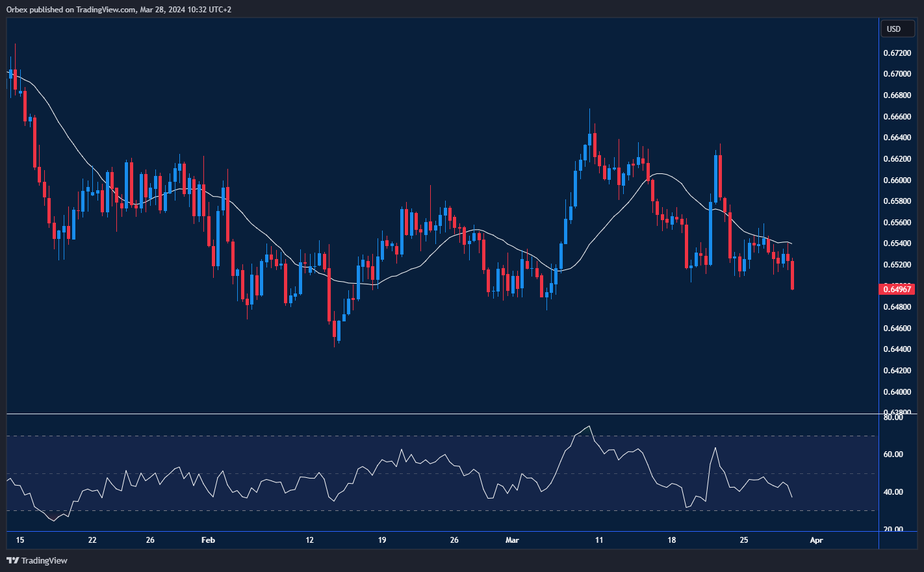Click the 12 date label on time axis
Screen dimensions: 924x572
[309, 540]
